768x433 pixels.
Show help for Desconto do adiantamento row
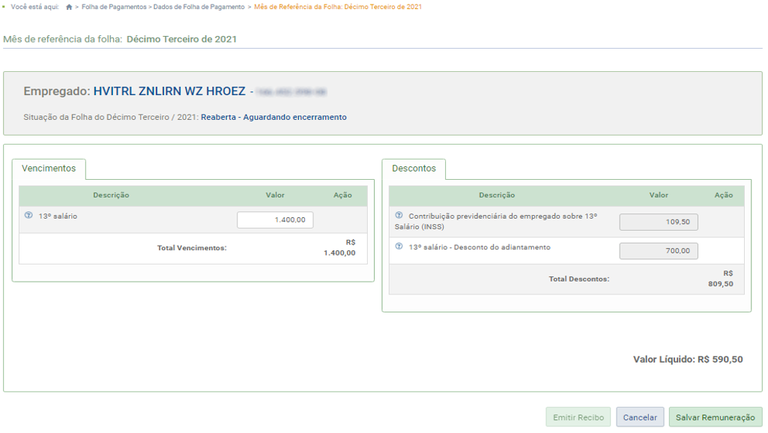399,246
